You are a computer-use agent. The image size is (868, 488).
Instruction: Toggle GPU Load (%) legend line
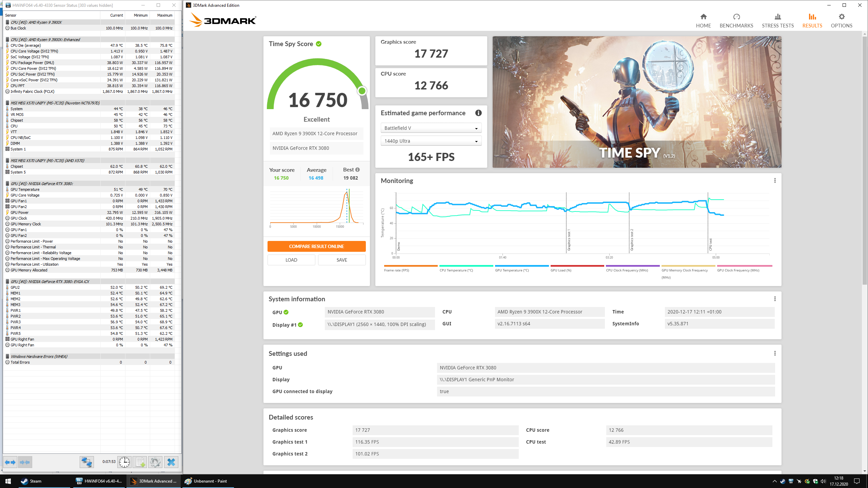pos(577,268)
